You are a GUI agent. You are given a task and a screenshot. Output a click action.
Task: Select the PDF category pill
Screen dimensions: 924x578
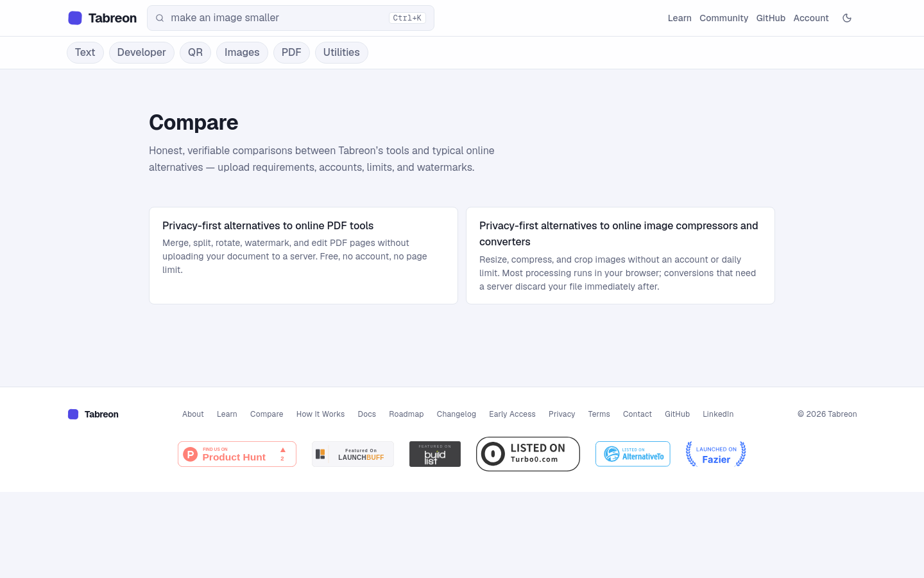291,53
